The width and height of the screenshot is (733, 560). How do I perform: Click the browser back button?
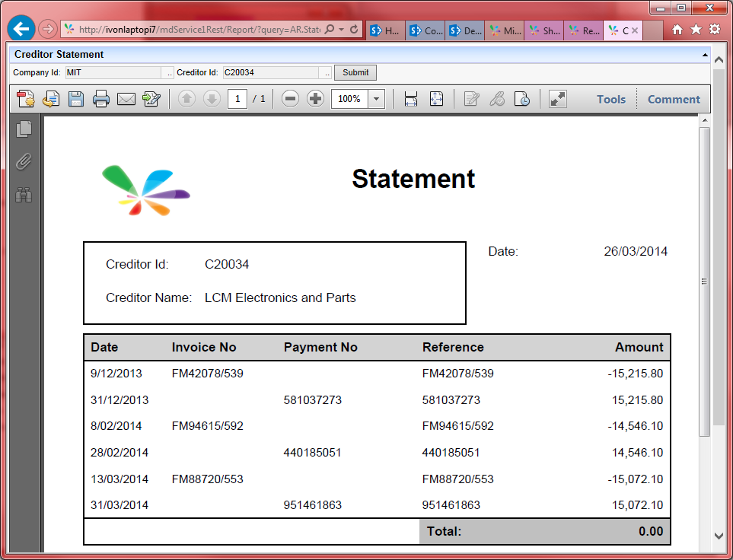point(21,29)
